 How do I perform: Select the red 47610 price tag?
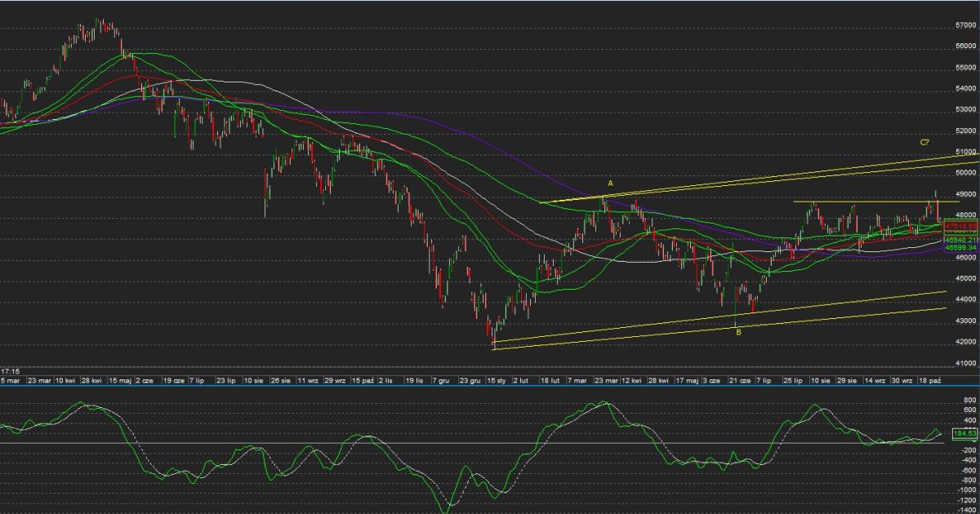[x=961, y=225]
